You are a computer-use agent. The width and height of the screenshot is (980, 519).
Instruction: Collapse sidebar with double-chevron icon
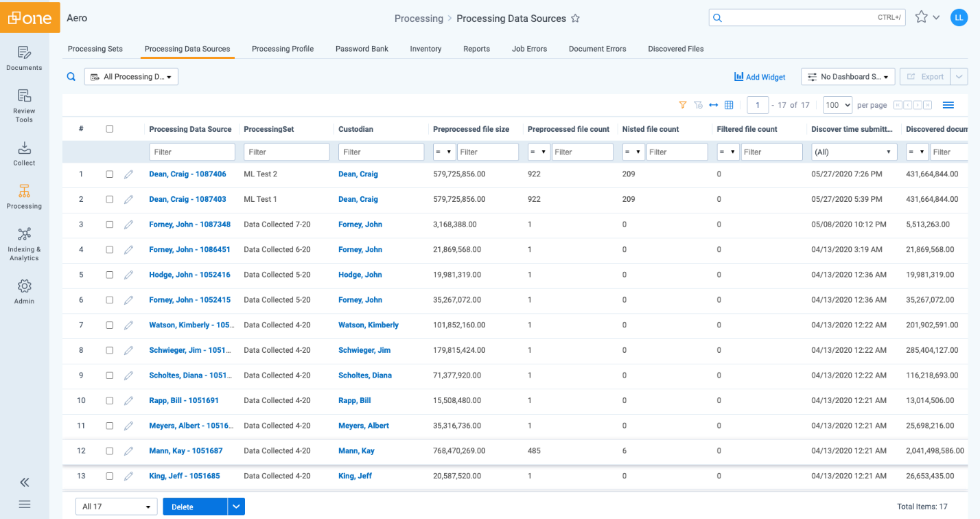click(24, 482)
